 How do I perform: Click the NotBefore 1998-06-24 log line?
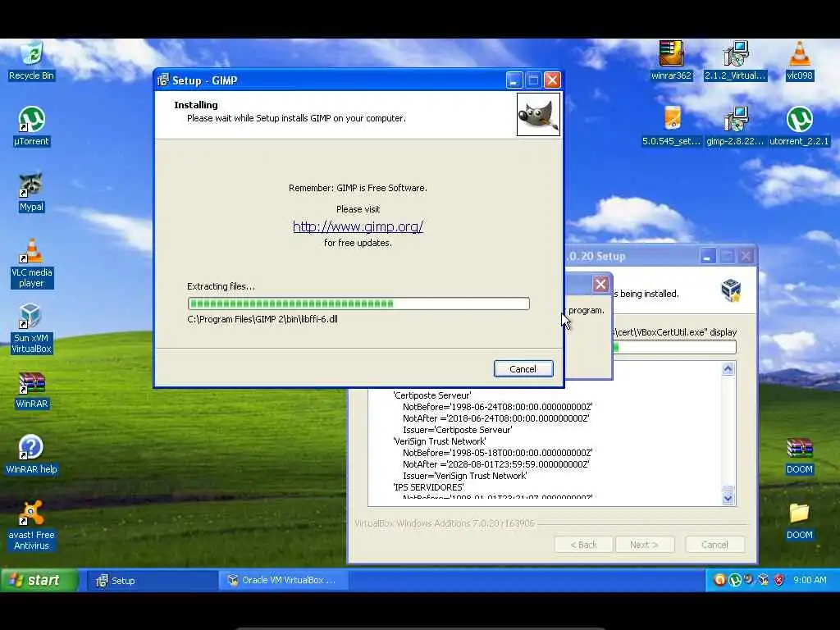(497, 407)
